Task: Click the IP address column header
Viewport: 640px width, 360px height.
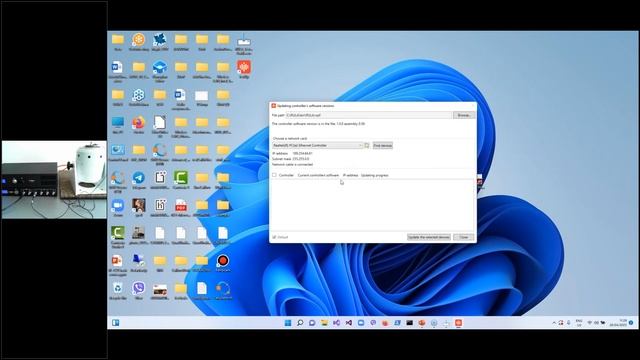Action: coord(350,176)
